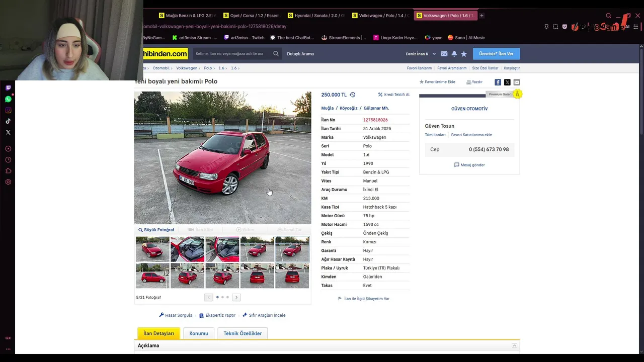Open Ekspertiz Yaptır link
This screenshot has width=644, height=362.
coord(217,315)
